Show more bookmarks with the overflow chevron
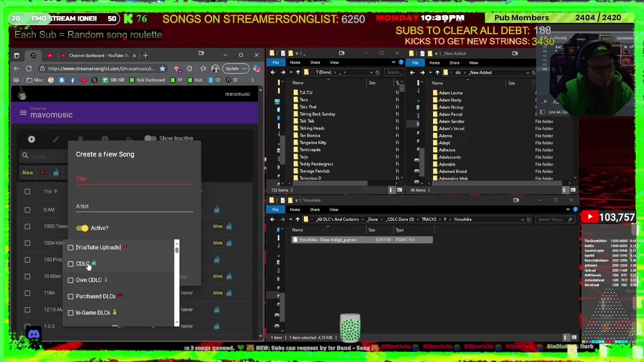 252,80
